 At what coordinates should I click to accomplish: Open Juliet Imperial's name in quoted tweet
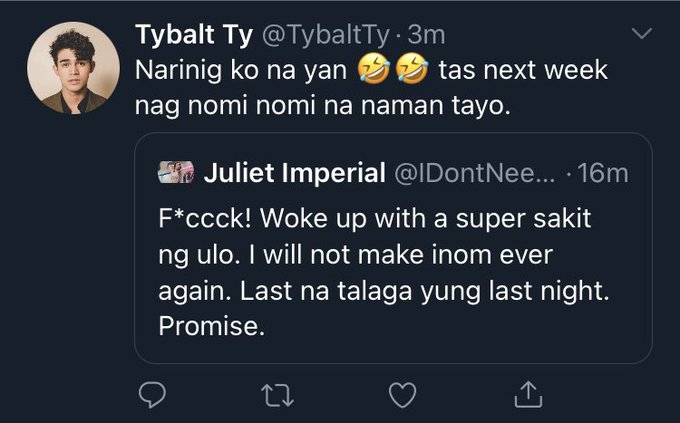pyautogui.click(x=294, y=173)
